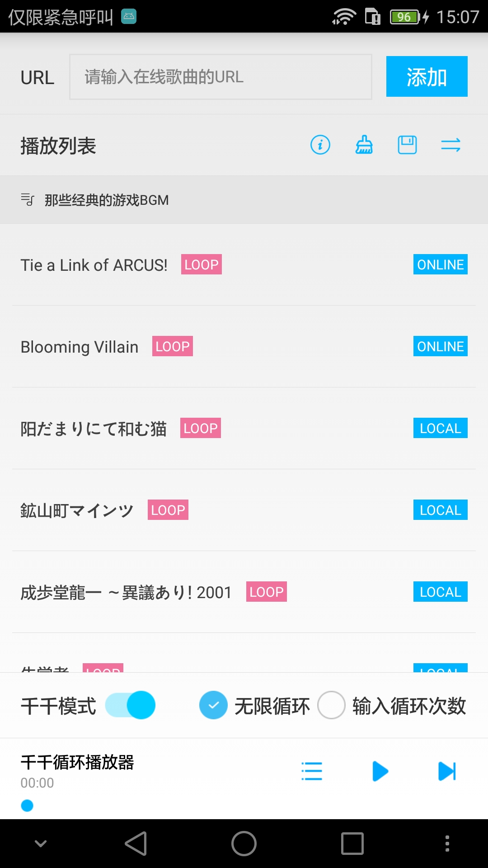Screen dimensions: 488x868
Task: Tap the 添加 button
Action: tap(427, 76)
